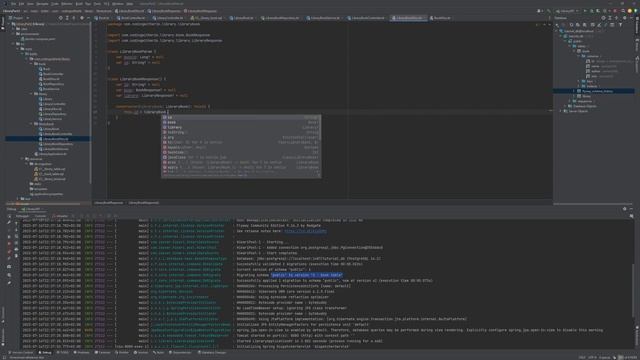Switch to the Console tab in Debug
The image size is (640, 360).
tap(40, 216)
